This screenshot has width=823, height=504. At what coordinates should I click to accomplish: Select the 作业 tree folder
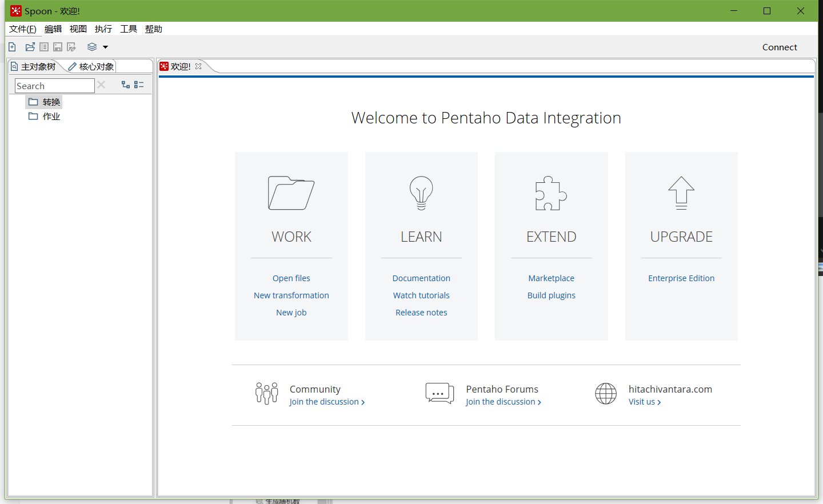point(44,117)
